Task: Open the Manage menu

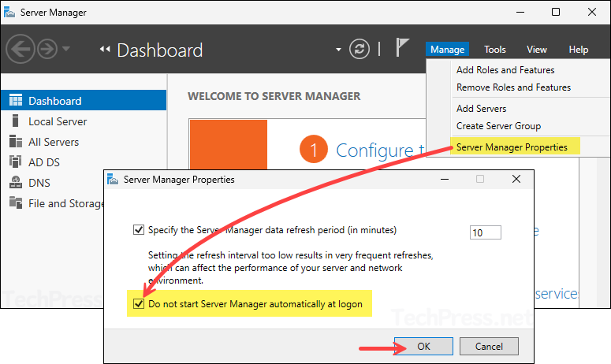Action: 447,50
